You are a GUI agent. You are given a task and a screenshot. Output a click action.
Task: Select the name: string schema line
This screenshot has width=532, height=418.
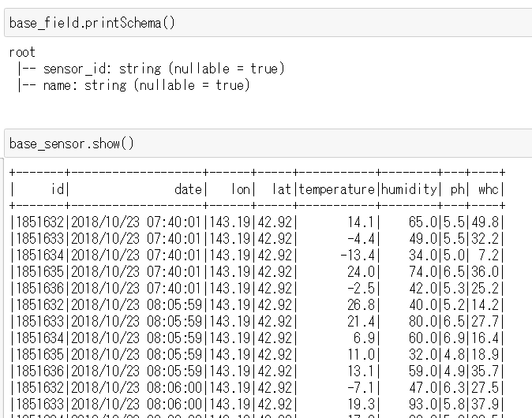click(x=134, y=85)
